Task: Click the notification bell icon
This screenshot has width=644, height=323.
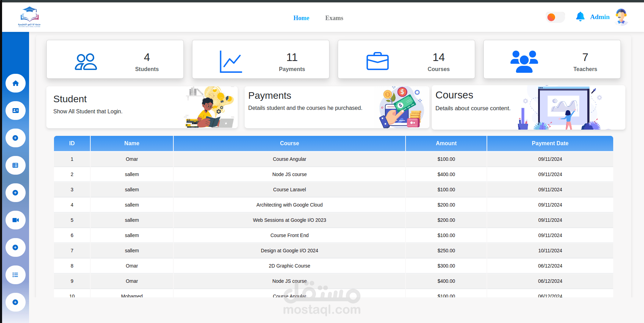Action: coord(580,17)
